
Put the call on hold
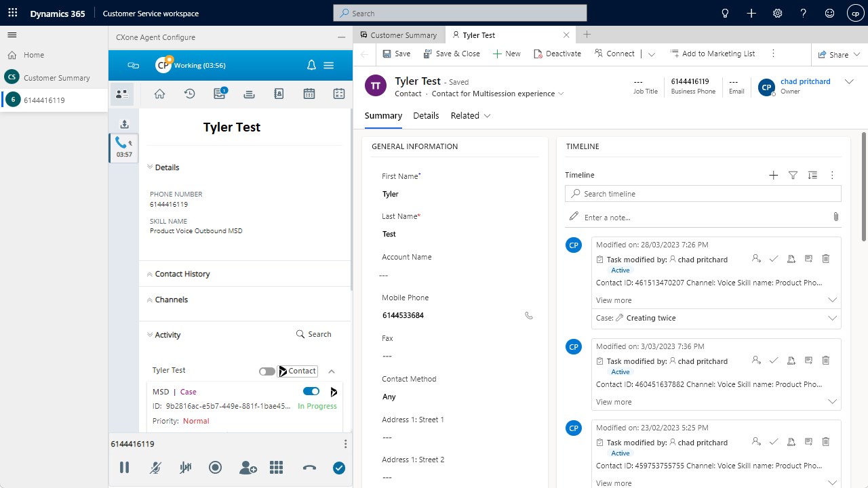(124, 468)
